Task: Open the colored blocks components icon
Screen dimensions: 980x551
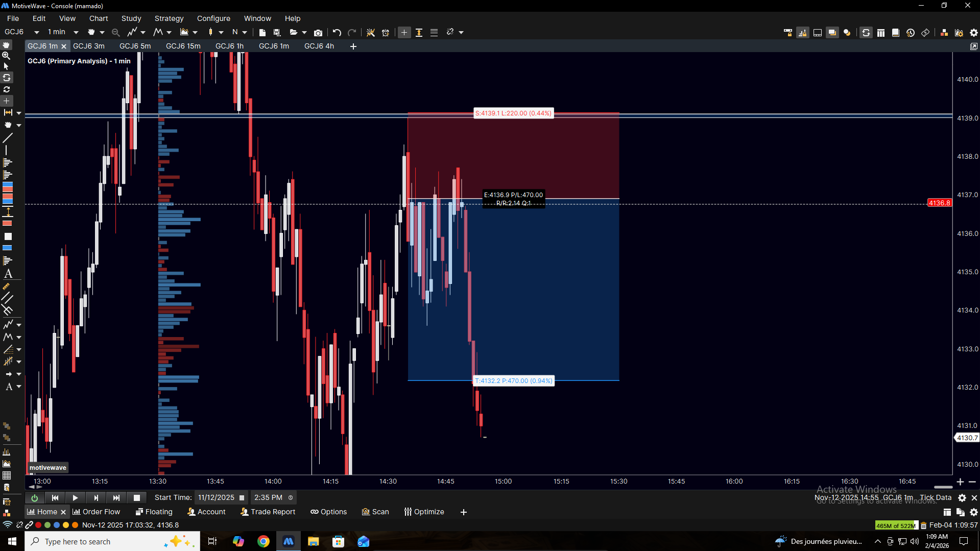Action: [x=944, y=33]
